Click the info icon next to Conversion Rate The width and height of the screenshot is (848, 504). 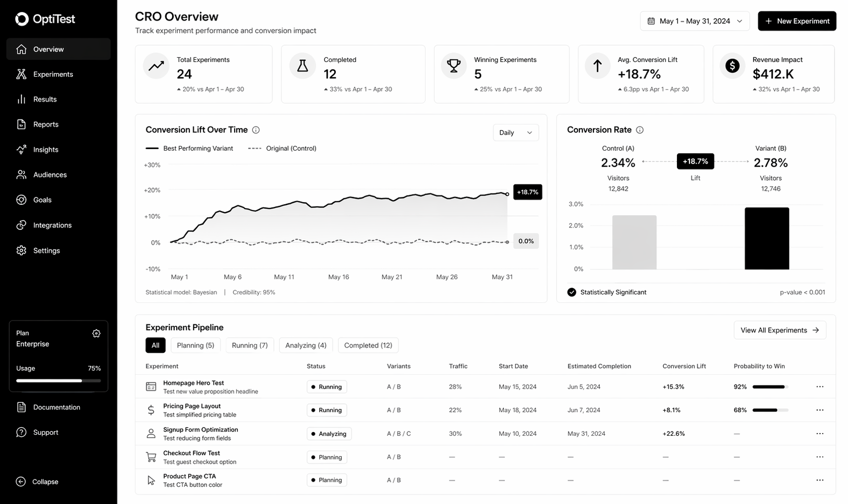pyautogui.click(x=639, y=130)
